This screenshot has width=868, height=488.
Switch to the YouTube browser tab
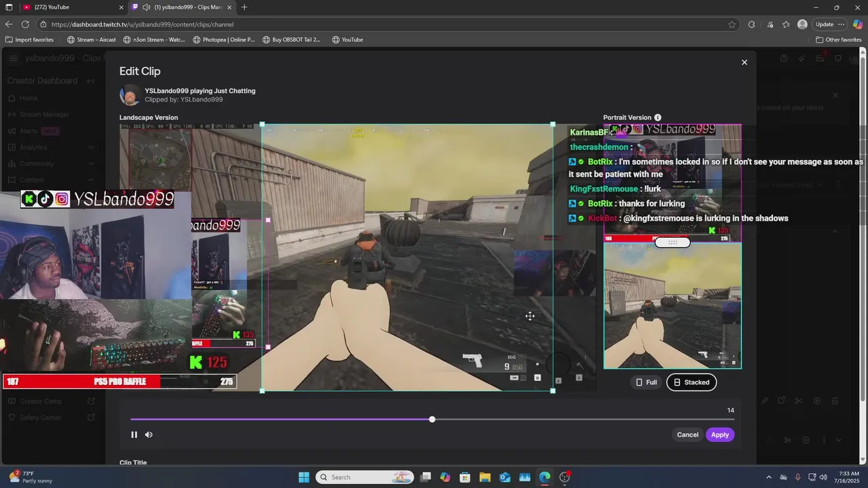click(x=72, y=7)
